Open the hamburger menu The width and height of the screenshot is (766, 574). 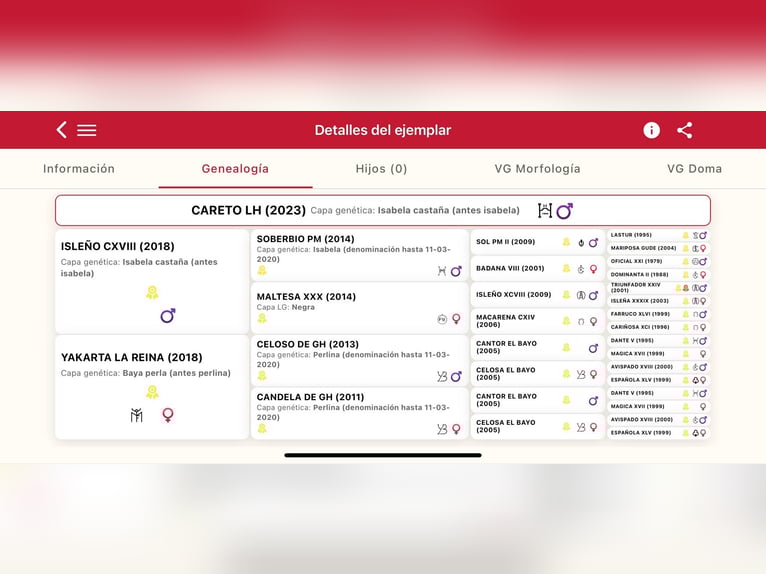click(x=87, y=130)
